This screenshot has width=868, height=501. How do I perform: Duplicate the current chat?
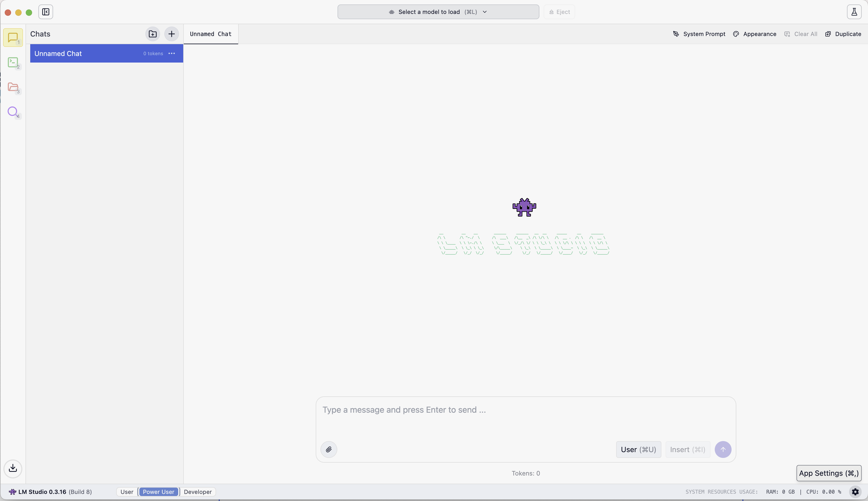843,34
